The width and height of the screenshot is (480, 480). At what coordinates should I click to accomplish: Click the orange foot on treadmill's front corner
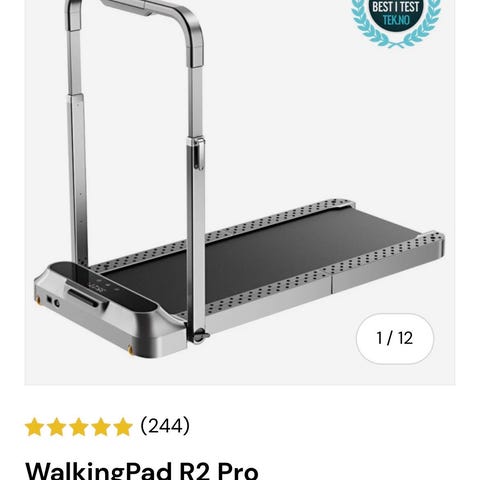click(130, 350)
